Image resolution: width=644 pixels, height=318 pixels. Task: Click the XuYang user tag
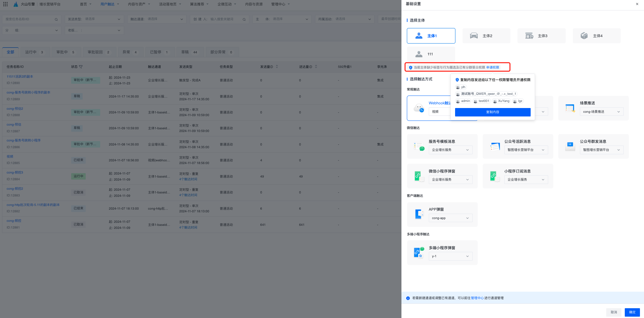[x=501, y=101]
